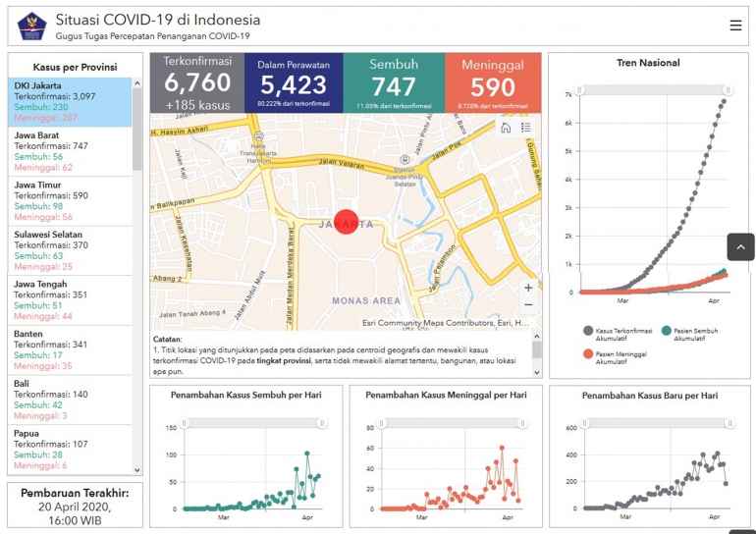Click the Kasus Sembuh per Hari right range handle
The image size is (756, 534).
pos(320,422)
